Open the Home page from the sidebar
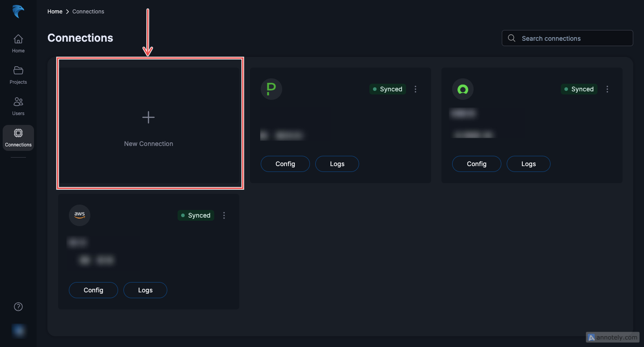The height and width of the screenshot is (347, 644). (x=18, y=43)
